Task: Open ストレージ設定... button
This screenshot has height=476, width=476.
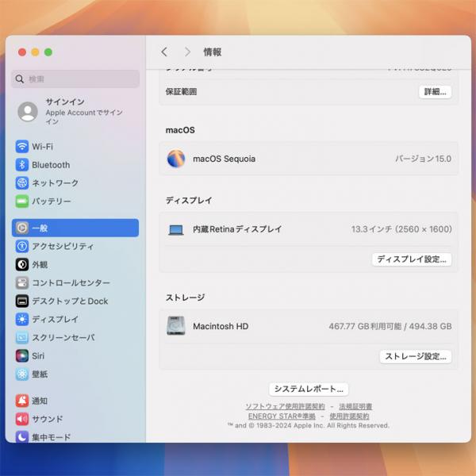Action: pyautogui.click(x=415, y=356)
